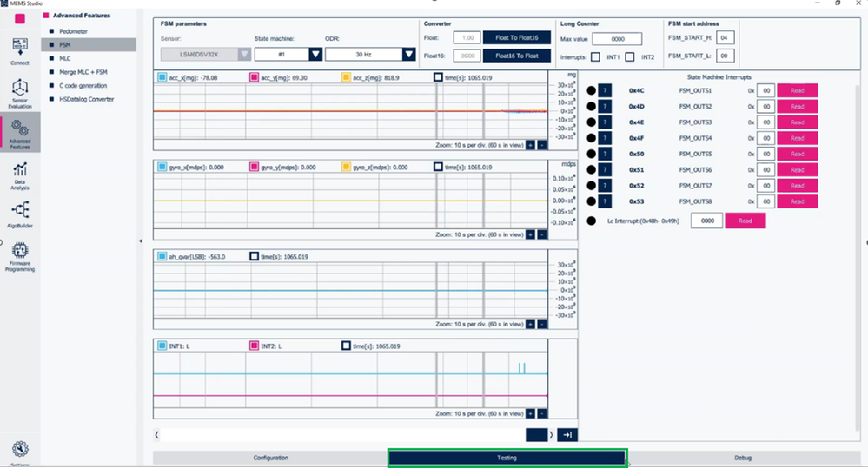Click help icon for FSM_OUTS2 (0x4D)

[x=605, y=106]
